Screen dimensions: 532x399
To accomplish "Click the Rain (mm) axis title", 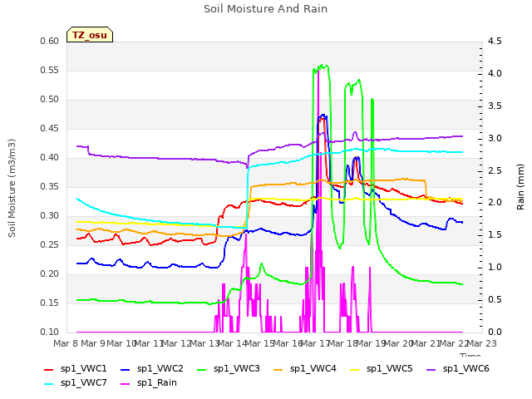I will click(x=520, y=187).
